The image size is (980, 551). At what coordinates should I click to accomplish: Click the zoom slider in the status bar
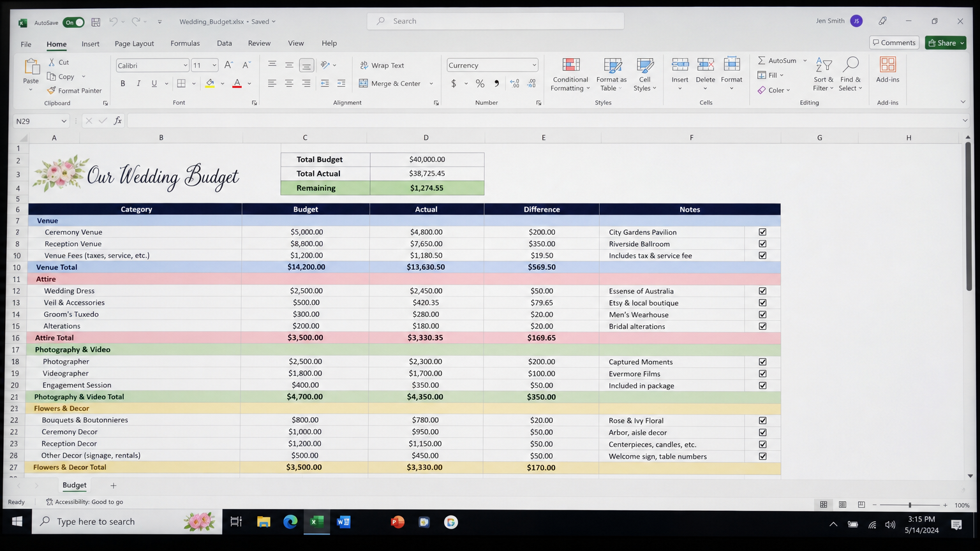[x=910, y=505]
